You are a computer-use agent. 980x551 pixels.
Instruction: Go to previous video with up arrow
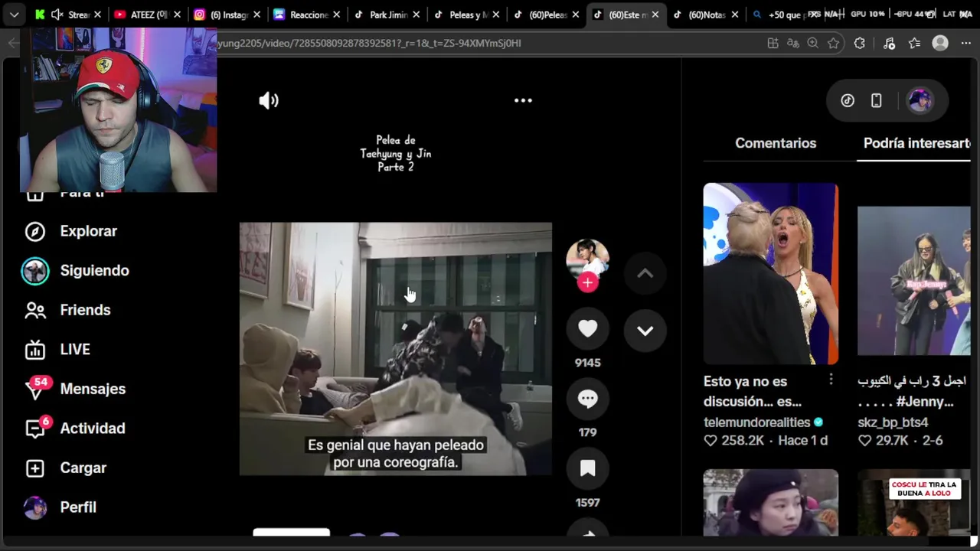pyautogui.click(x=645, y=273)
